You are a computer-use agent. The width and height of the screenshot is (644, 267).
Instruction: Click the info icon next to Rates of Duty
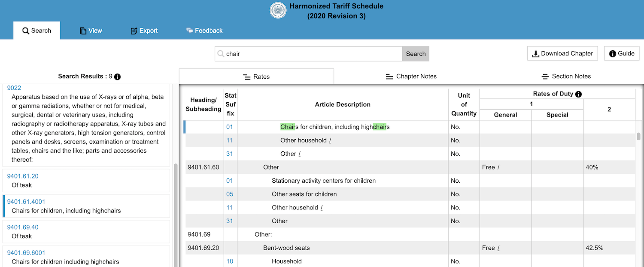point(578,94)
